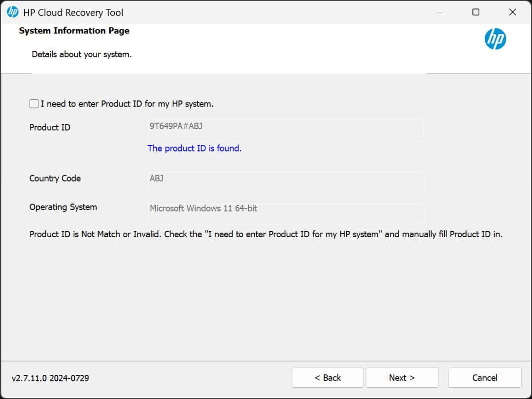Close the HP Cloud Recovery Tool window
This screenshot has width=532, height=399.
512,12
